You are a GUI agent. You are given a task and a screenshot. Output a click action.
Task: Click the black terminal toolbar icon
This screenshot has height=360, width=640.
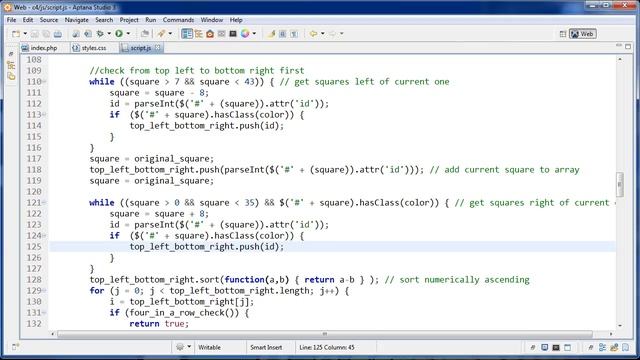pos(233,34)
